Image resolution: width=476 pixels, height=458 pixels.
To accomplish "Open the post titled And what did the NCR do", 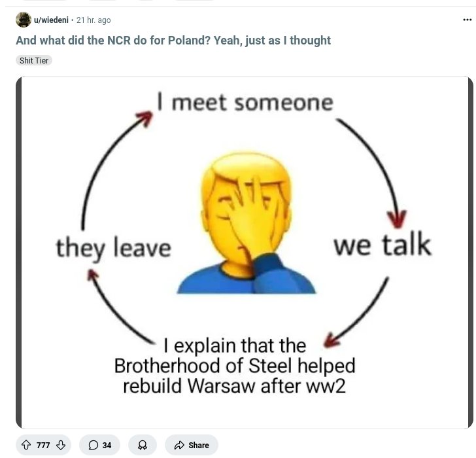I will click(x=173, y=40).
